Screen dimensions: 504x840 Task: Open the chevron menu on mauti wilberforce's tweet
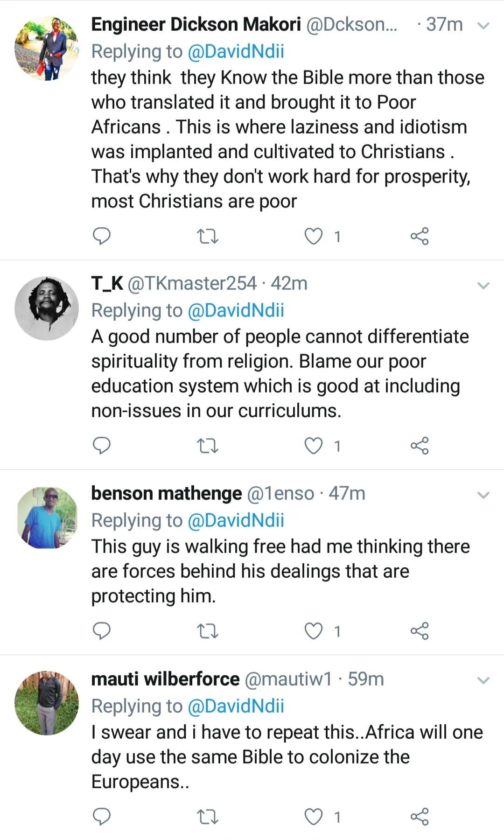tap(483, 680)
